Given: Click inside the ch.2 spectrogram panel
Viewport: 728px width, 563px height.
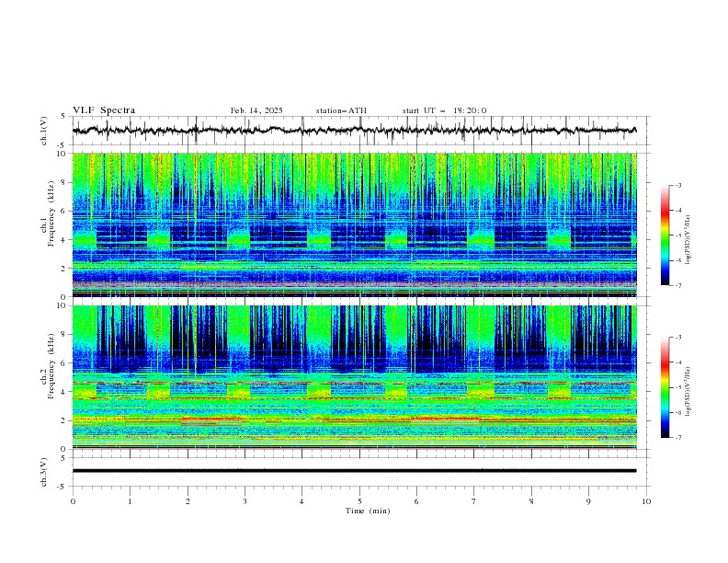Looking at the screenshot, I should pyautogui.click(x=355, y=377).
